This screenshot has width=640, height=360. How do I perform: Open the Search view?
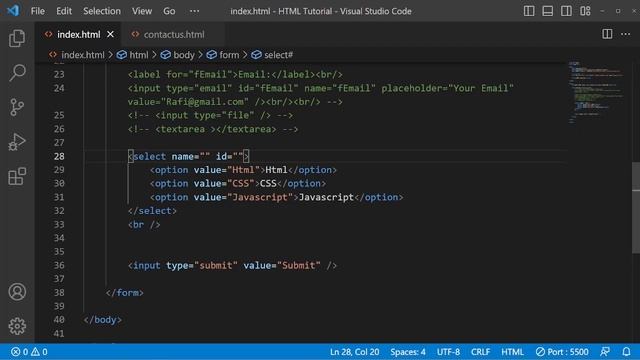[x=17, y=73]
